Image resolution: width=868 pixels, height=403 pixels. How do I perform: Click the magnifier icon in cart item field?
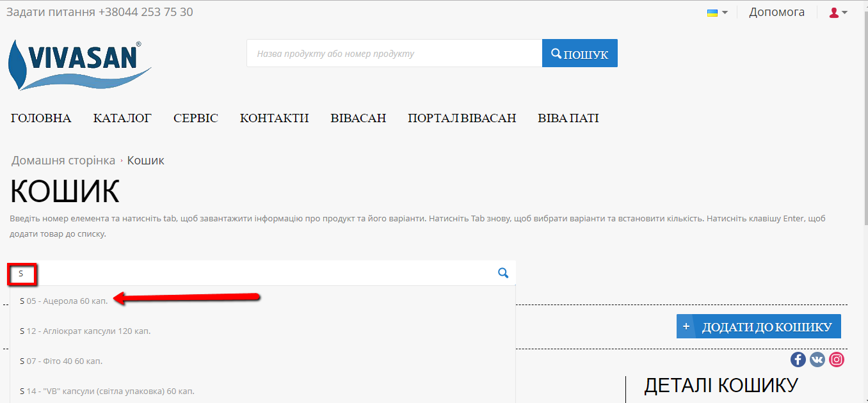pyautogui.click(x=503, y=273)
